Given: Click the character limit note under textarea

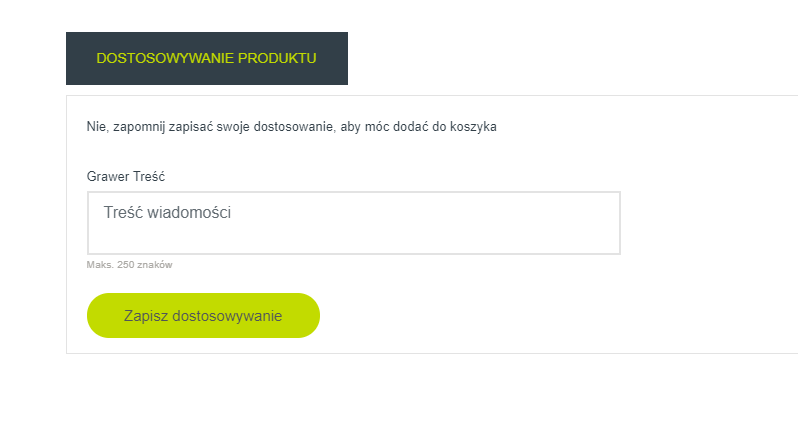Looking at the screenshot, I should [x=129, y=265].
